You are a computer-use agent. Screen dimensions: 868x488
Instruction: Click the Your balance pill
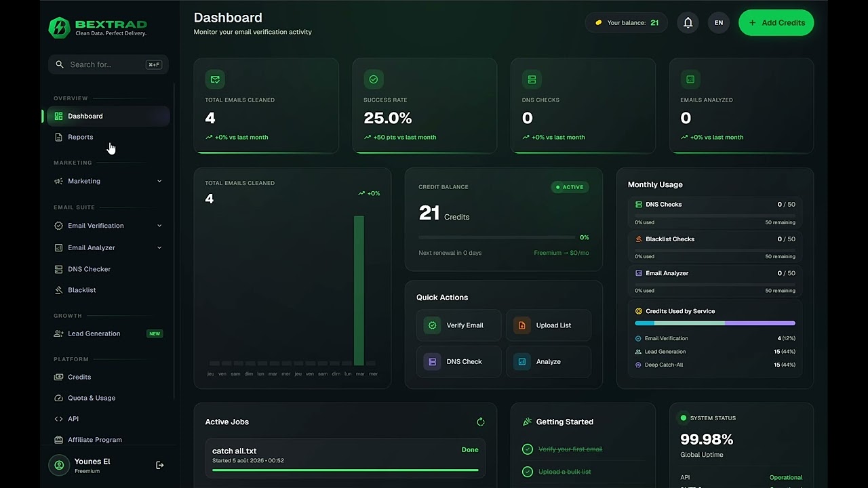pos(627,22)
